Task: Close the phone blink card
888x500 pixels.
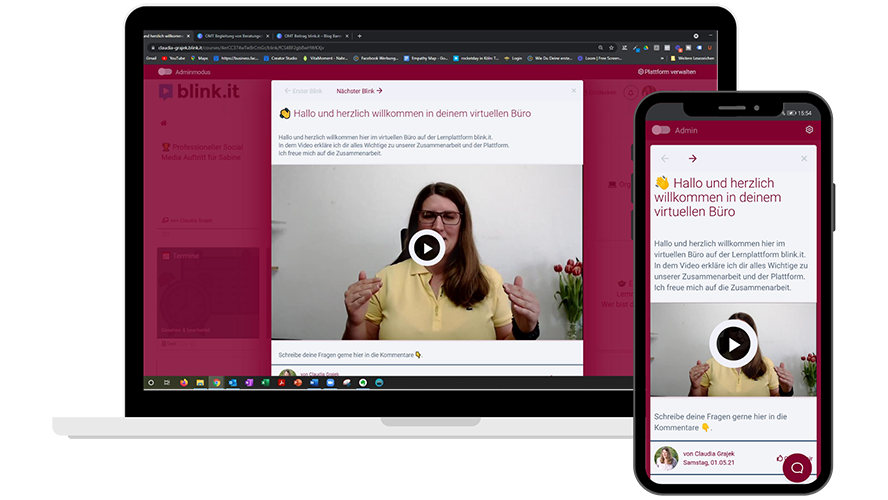Action: click(804, 159)
